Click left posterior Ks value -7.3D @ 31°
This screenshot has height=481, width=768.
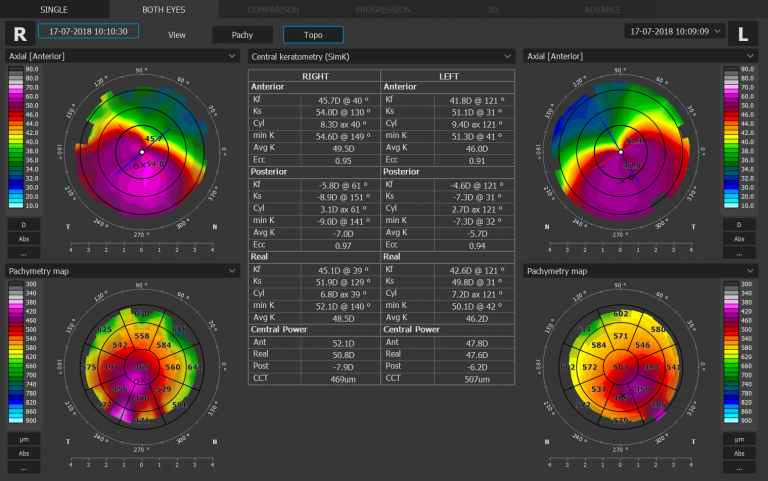coord(476,197)
